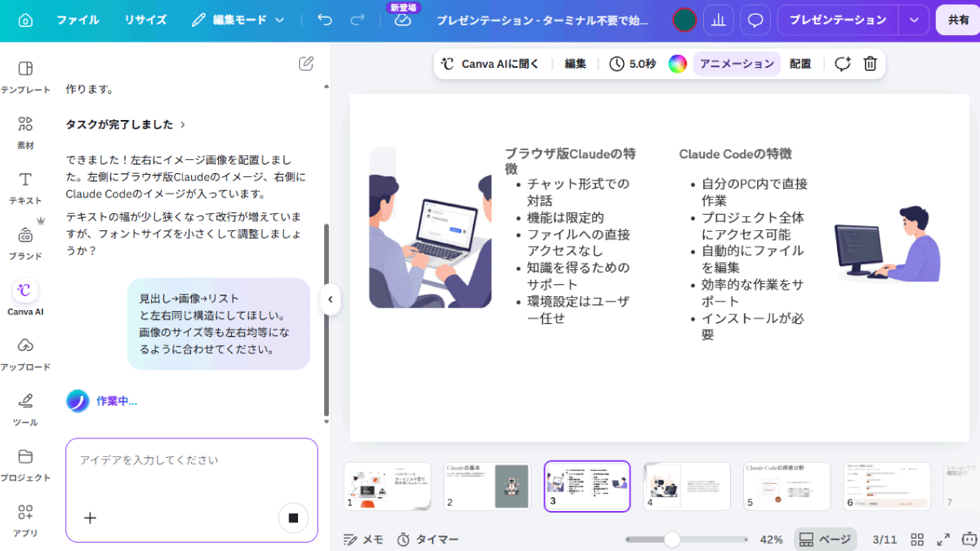
Task: Select page 1 thumbnail
Action: click(x=387, y=487)
